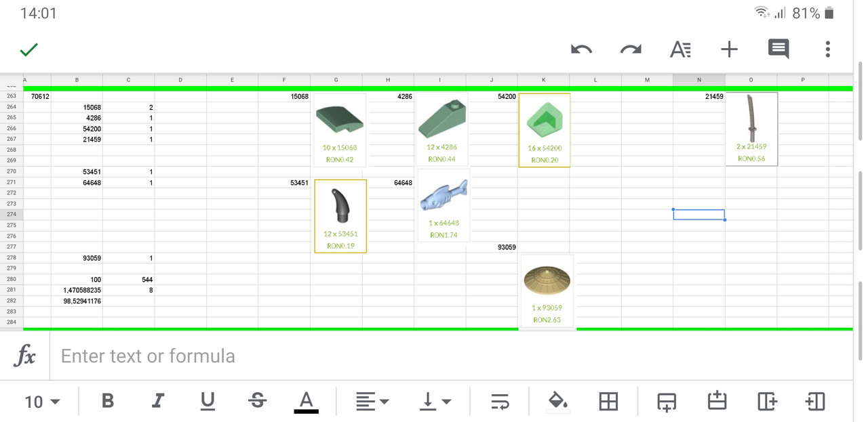Select cell C281 with value 8
868x422 pixels.
click(129, 290)
